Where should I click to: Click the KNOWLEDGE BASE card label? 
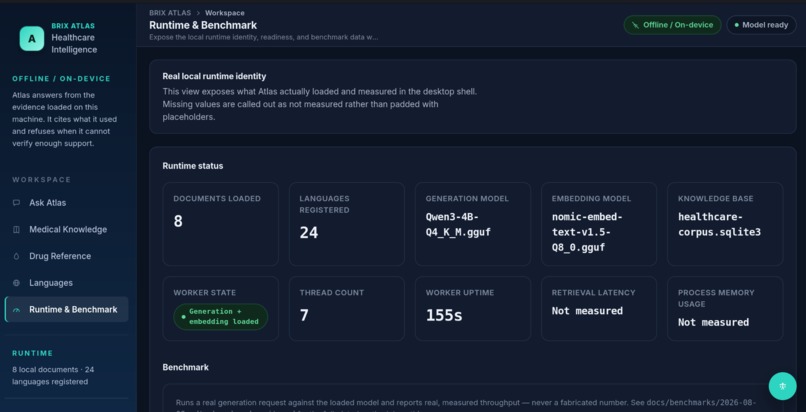pos(716,199)
